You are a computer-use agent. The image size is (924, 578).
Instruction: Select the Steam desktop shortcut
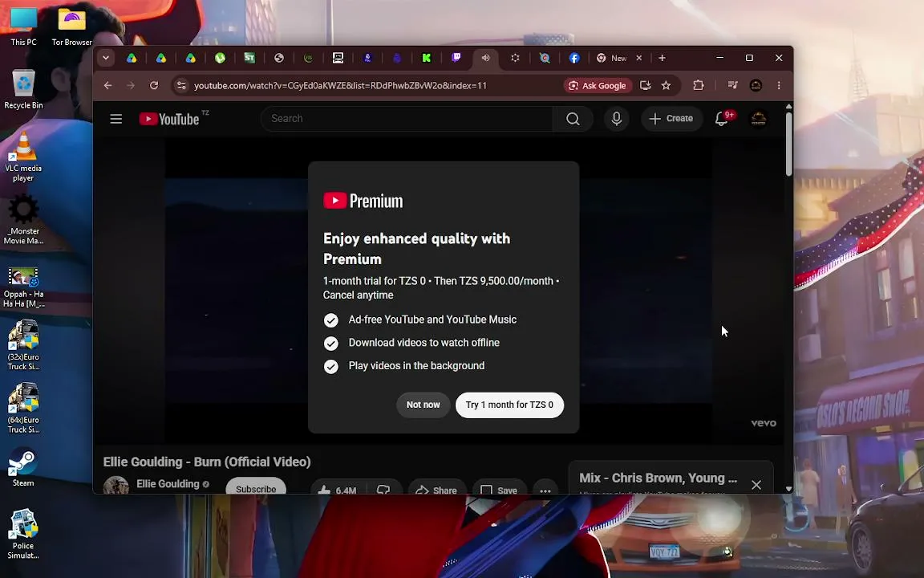23,467
